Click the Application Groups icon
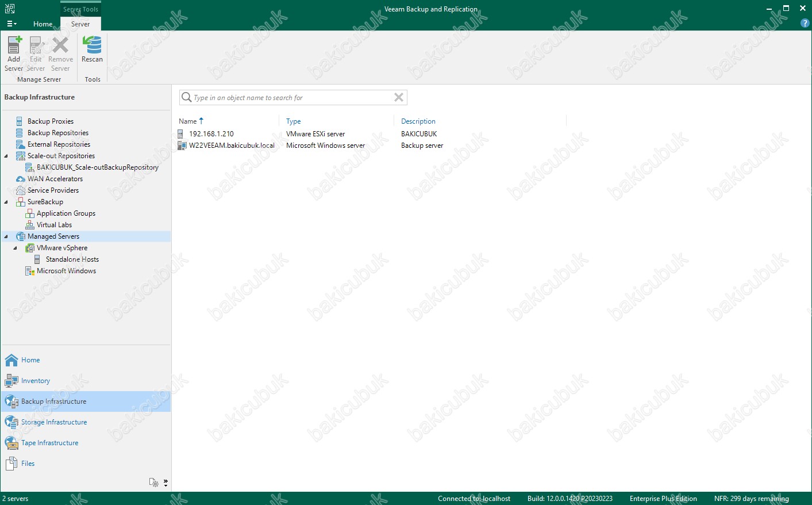The width and height of the screenshot is (812, 505). (30, 213)
